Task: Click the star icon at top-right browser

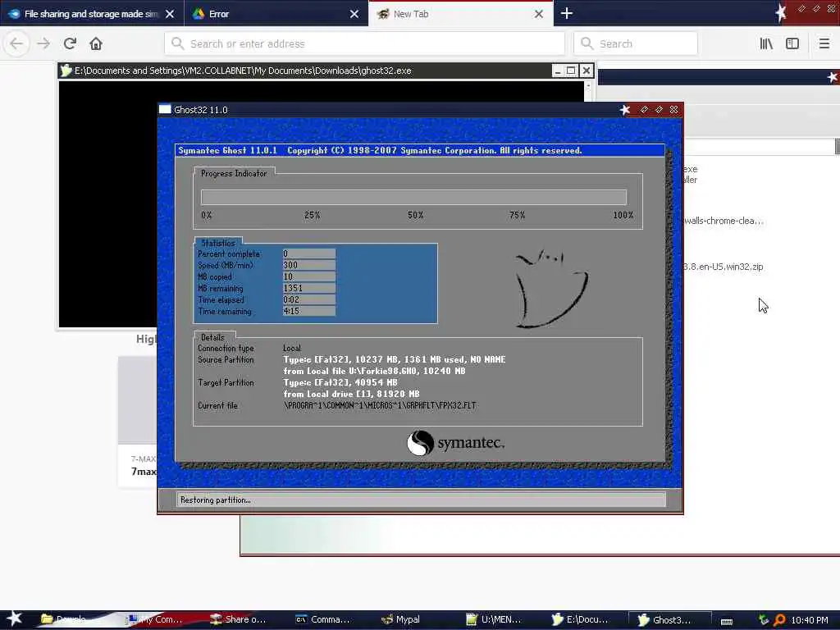Action: [781, 13]
